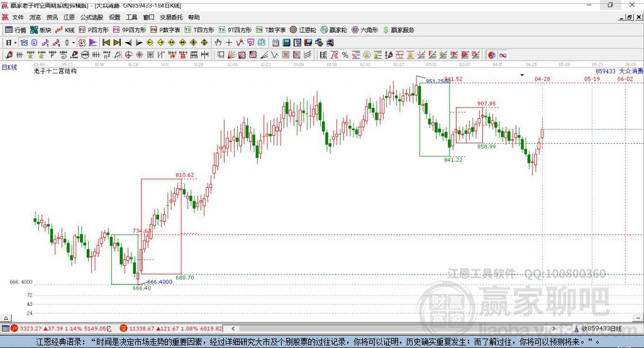Jump to last bar with skip-end icon
Screen dimensions: 644x348
(117, 42)
